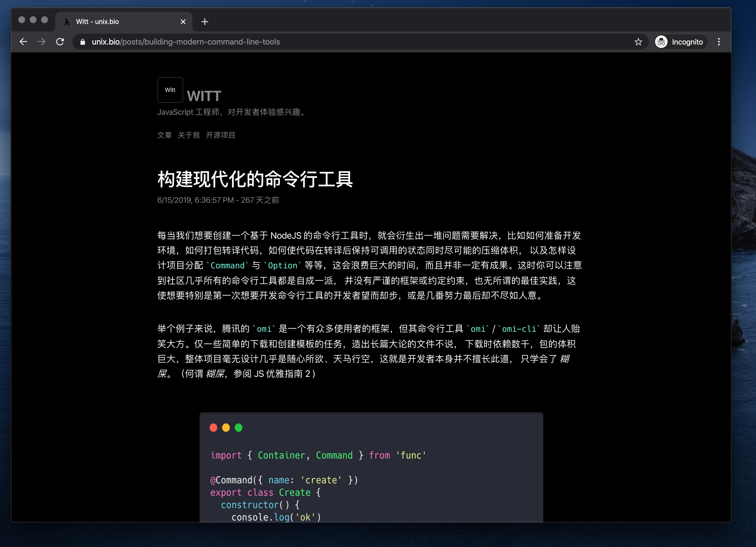The image size is (756, 547).
Task: Reload the current page
Action: tap(61, 41)
